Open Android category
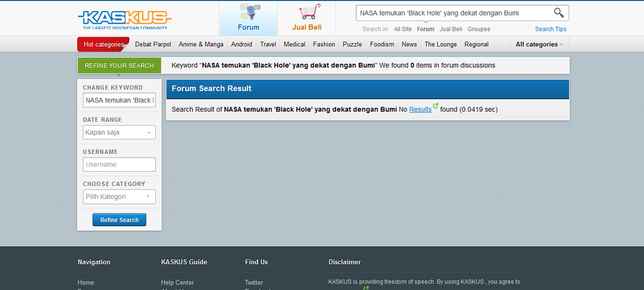 [242, 44]
